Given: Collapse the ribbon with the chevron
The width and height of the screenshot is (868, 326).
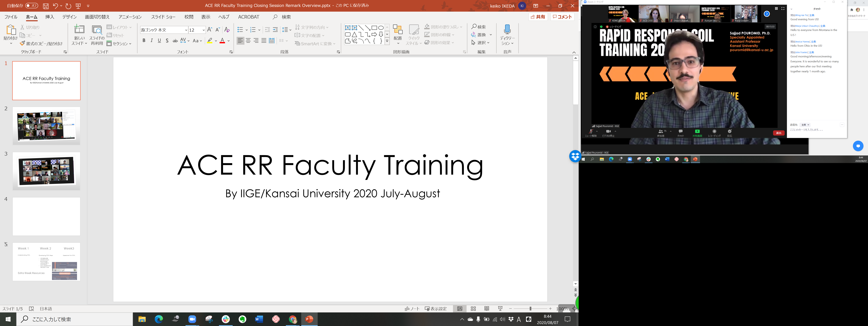Looking at the screenshot, I should click(574, 52).
